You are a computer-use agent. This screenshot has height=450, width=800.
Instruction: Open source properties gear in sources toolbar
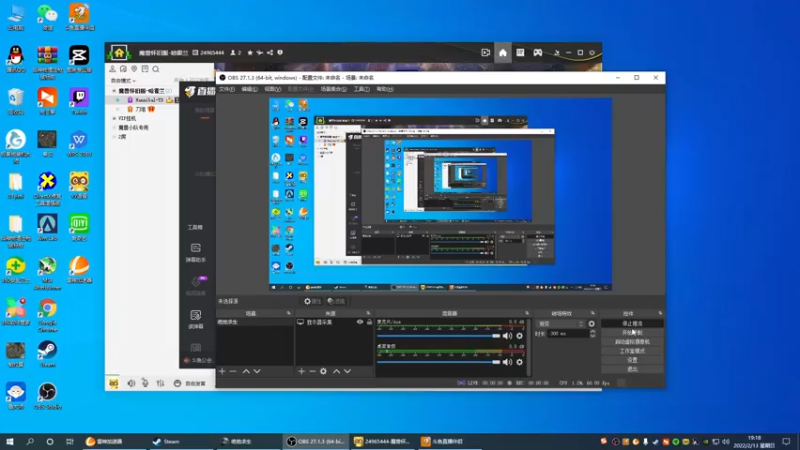point(323,371)
